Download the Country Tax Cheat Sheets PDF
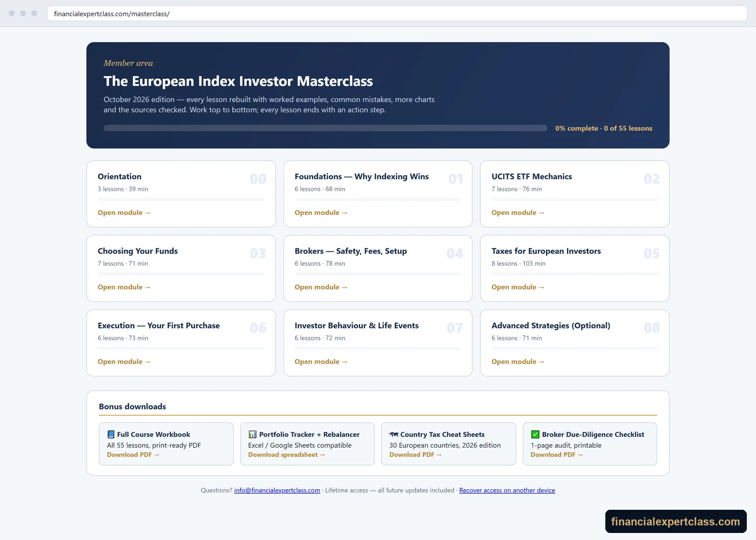Image resolution: width=756 pixels, height=540 pixels. point(416,455)
